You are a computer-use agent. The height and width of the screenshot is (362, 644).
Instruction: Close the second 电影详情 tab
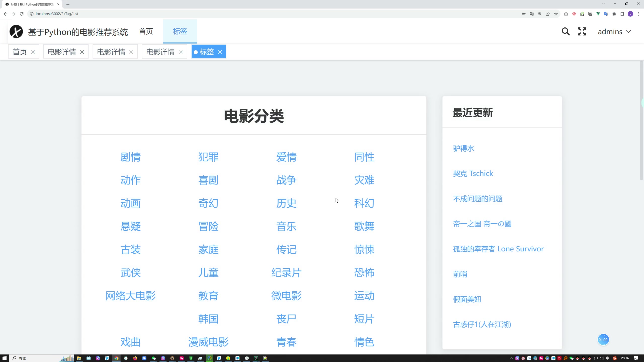click(x=131, y=52)
